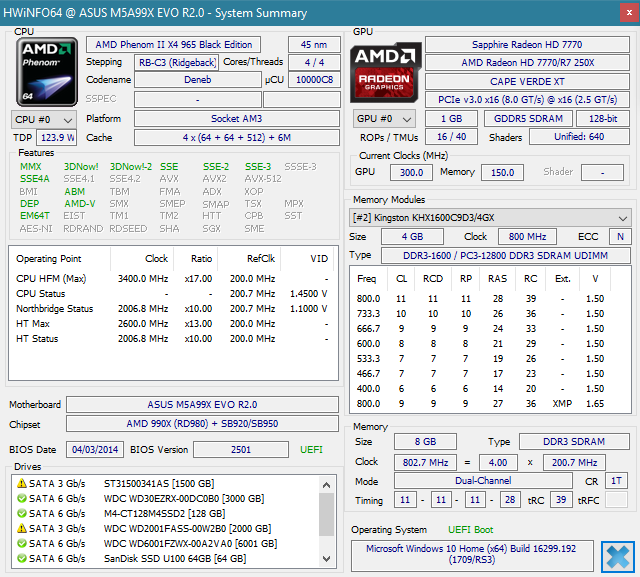Click the Dual-Channel mode field
This screenshot has height=577, width=640.
(483, 481)
